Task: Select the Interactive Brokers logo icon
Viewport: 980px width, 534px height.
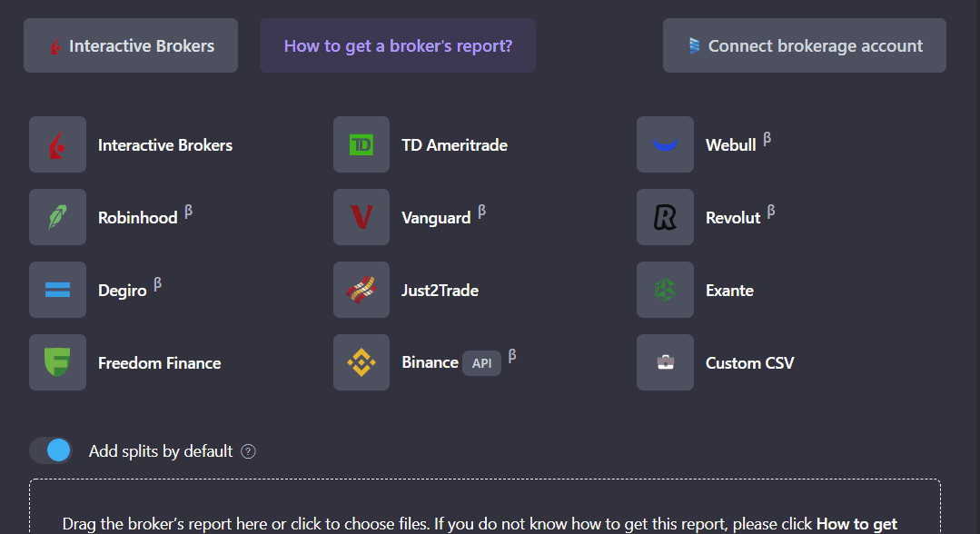Action: 57,144
